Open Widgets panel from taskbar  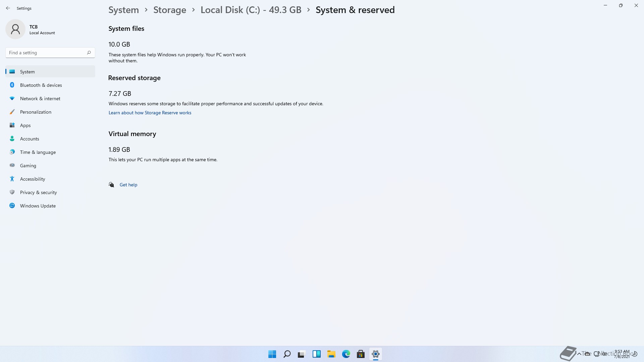(x=316, y=354)
